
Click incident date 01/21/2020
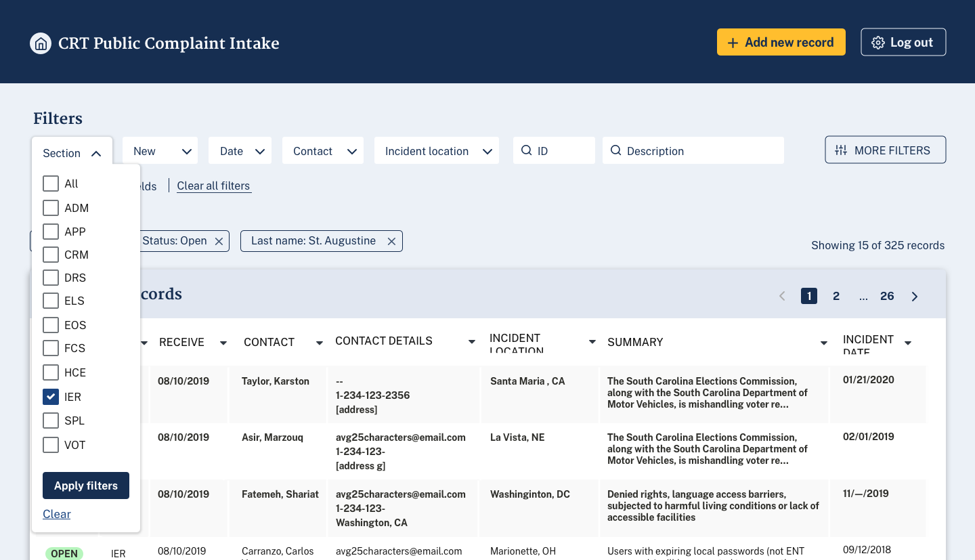[x=869, y=380]
